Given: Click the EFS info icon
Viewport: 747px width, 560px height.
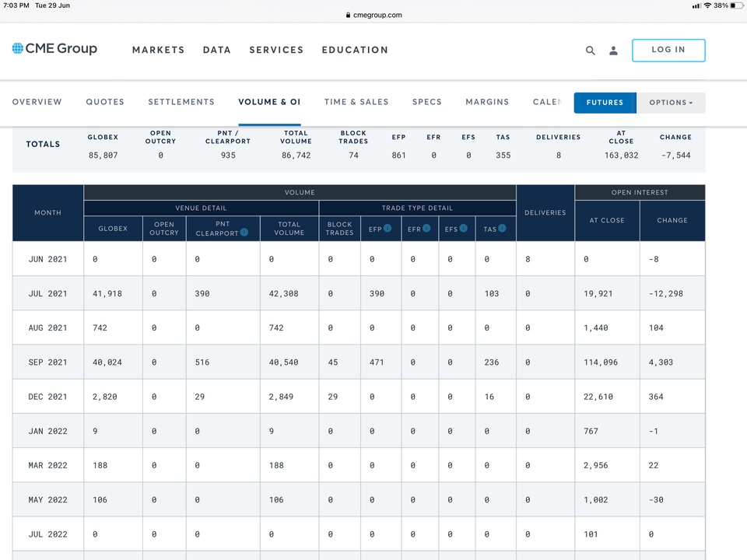Looking at the screenshot, I should tap(463, 228).
